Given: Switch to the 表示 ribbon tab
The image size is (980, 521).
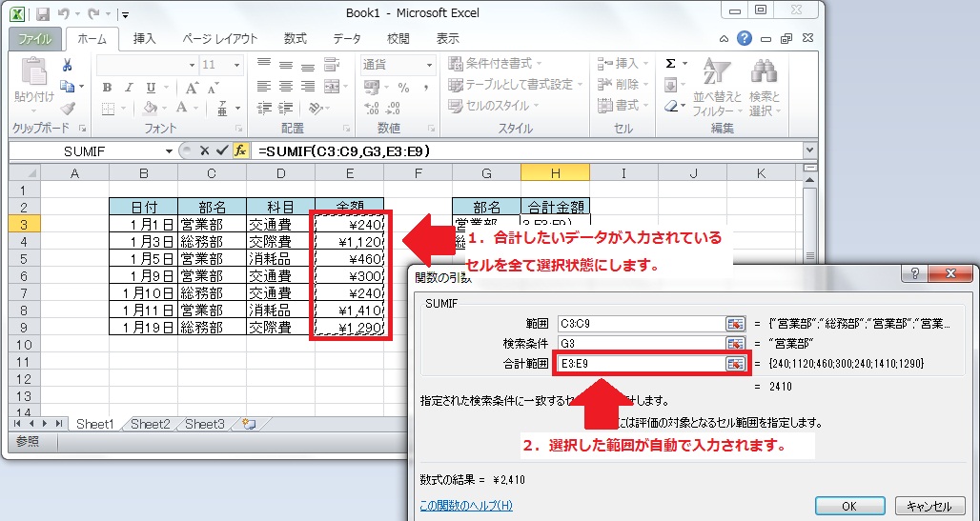Looking at the screenshot, I should pyautogui.click(x=447, y=39).
